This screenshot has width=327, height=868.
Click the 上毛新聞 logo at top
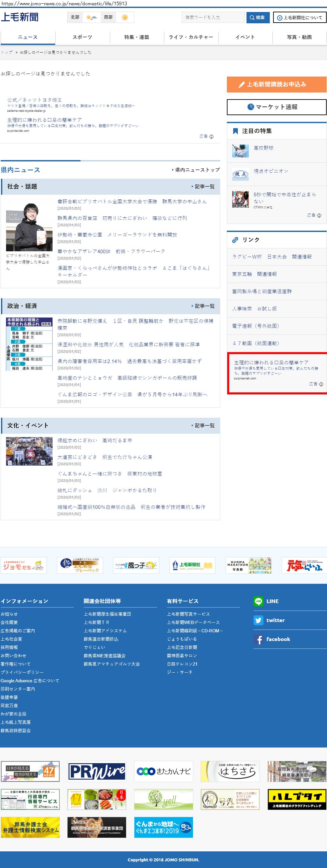(20, 17)
